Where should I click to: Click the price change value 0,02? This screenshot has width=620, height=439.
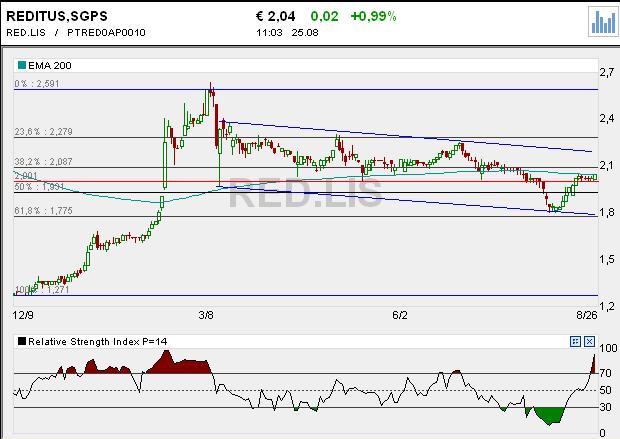coord(324,16)
